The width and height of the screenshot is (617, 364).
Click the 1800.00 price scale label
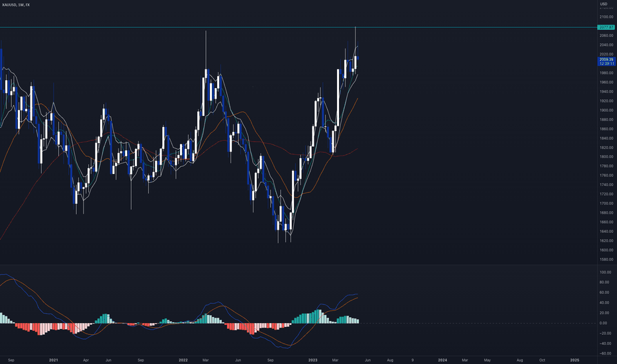point(606,157)
